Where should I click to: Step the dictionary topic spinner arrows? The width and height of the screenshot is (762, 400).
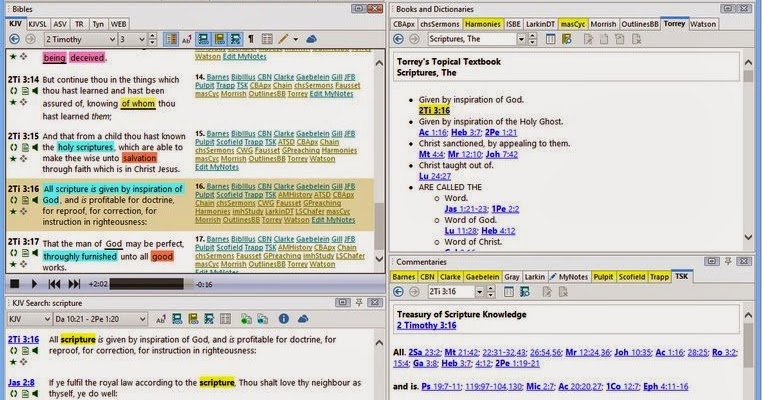pyautogui.click(x=533, y=39)
